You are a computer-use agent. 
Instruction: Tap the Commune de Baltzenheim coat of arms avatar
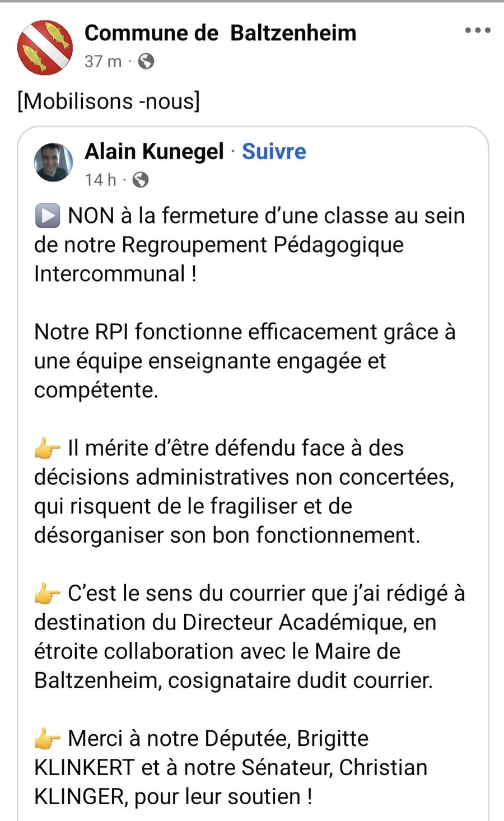45,47
